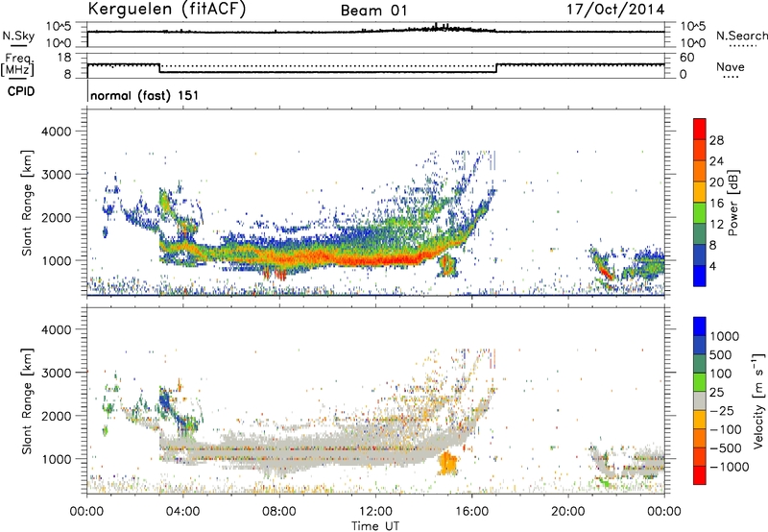
Task: Click the frequency step-up at 17:00
Action: pos(496,68)
